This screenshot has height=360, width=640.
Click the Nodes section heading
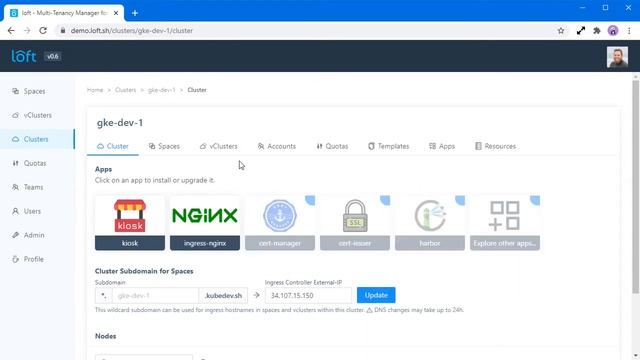pyautogui.click(x=105, y=336)
